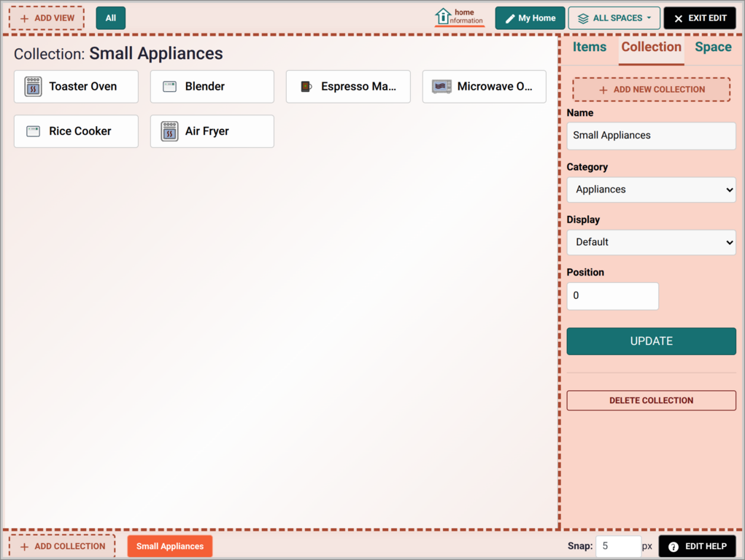Open the Display dropdown
The image size is (745, 560).
pyautogui.click(x=651, y=242)
